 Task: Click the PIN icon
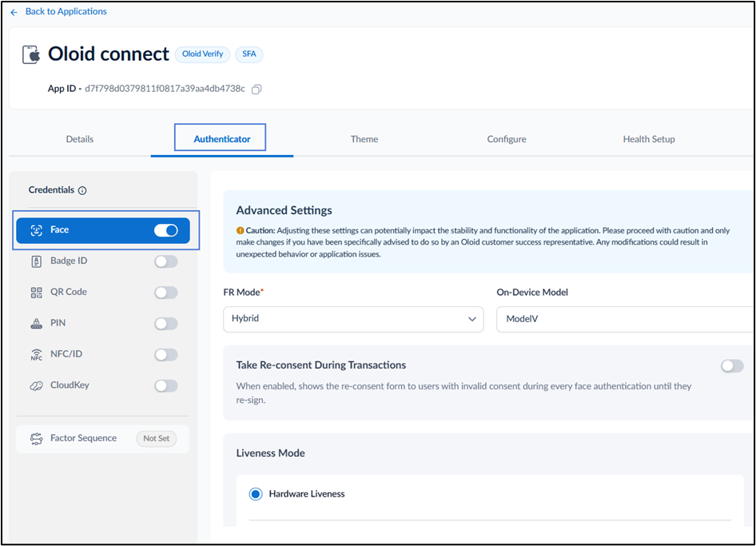click(x=37, y=323)
